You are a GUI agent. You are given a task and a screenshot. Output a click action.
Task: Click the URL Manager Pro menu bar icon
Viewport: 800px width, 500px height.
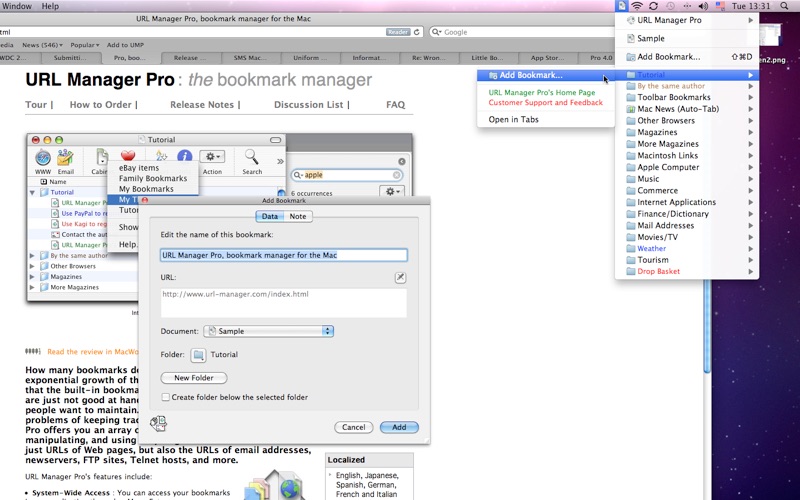tap(620, 6)
